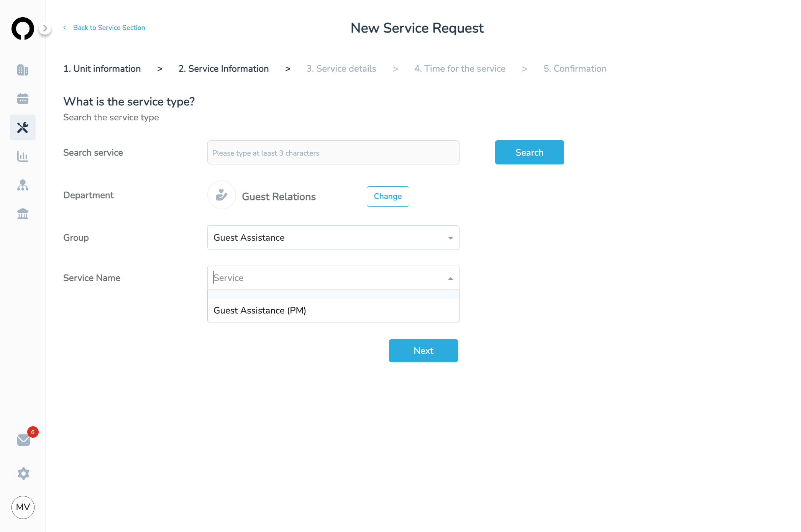Open the Group dropdown showing Guest Assistance
Viewport: 801px width, 532px height.
click(333, 238)
